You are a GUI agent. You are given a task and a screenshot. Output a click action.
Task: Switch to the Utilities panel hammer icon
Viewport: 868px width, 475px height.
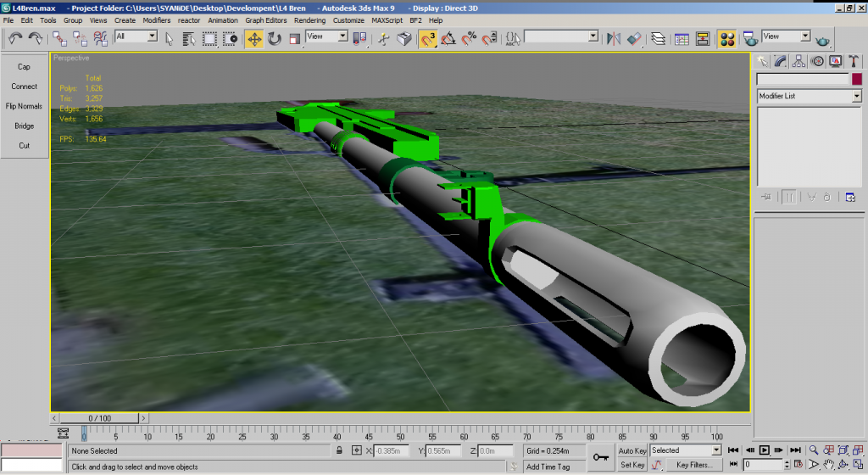click(x=854, y=61)
